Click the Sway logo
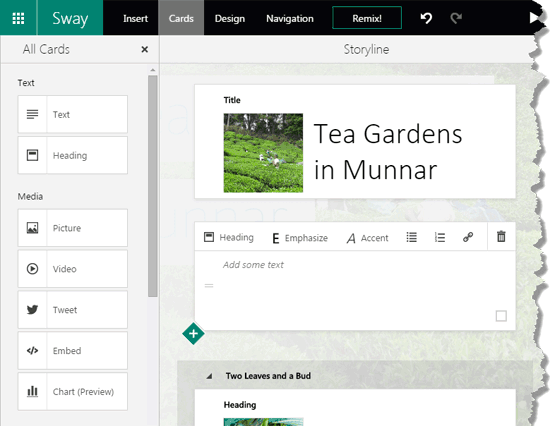The height and width of the screenshot is (426, 550). 70,18
